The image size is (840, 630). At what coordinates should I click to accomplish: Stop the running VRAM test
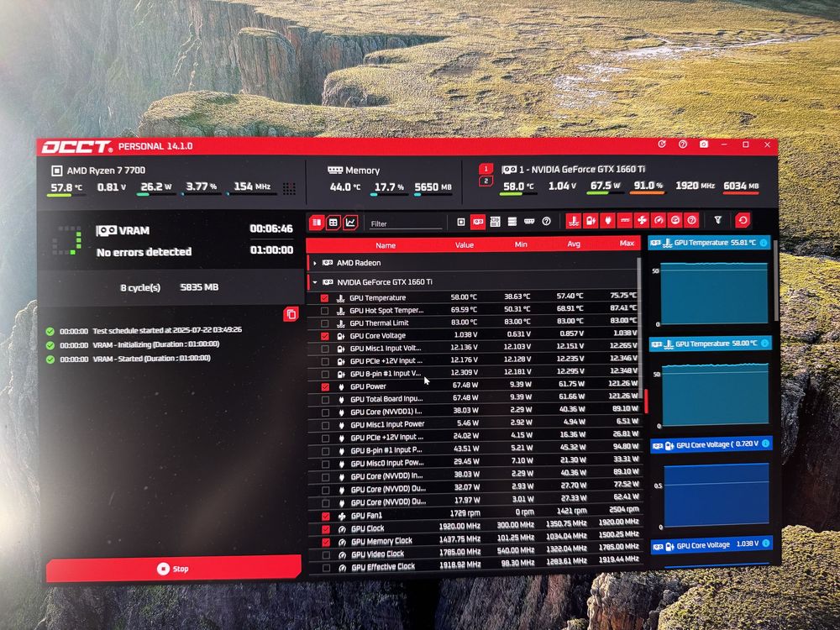click(x=173, y=569)
